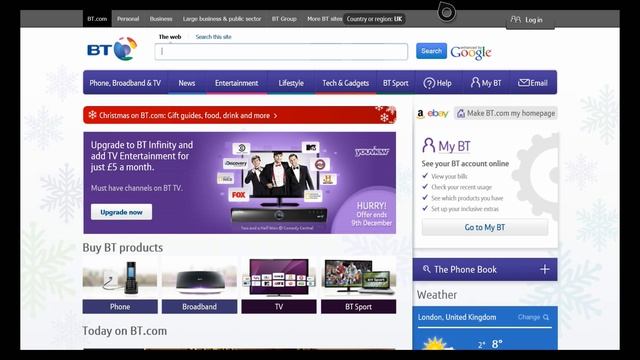Click 'Check your recent usage' text
Image resolution: width=640 pixels, height=360 pixels.
click(461, 187)
